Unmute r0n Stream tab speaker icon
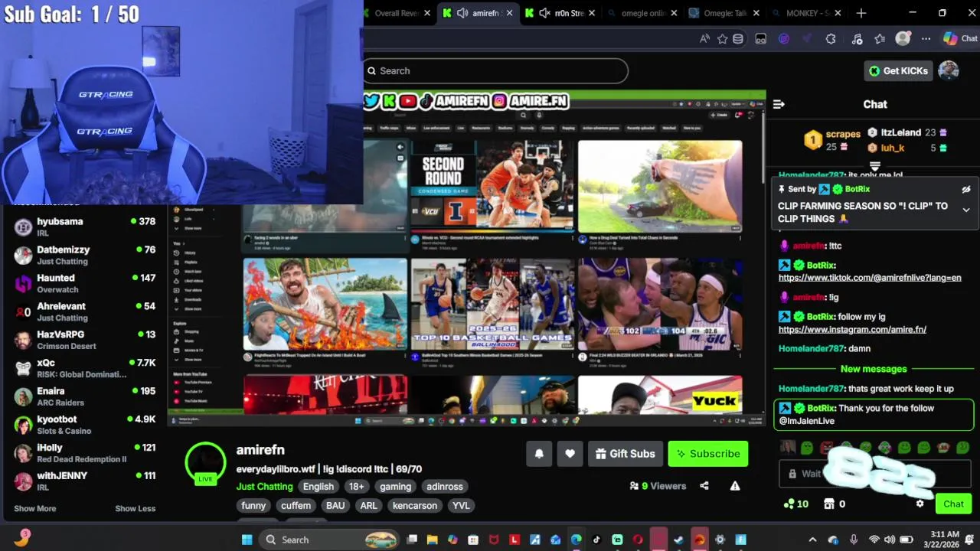 click(545, 13)
